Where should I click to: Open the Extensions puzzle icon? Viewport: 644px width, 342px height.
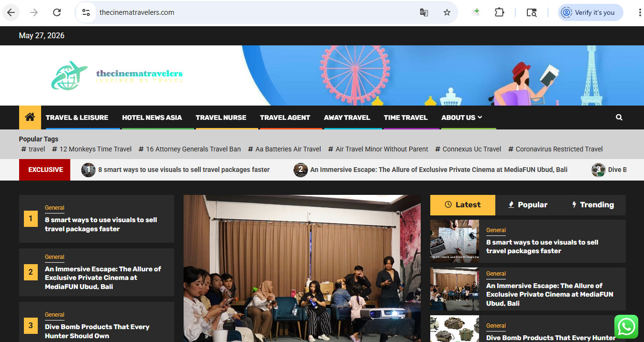[x=500, y=12]
